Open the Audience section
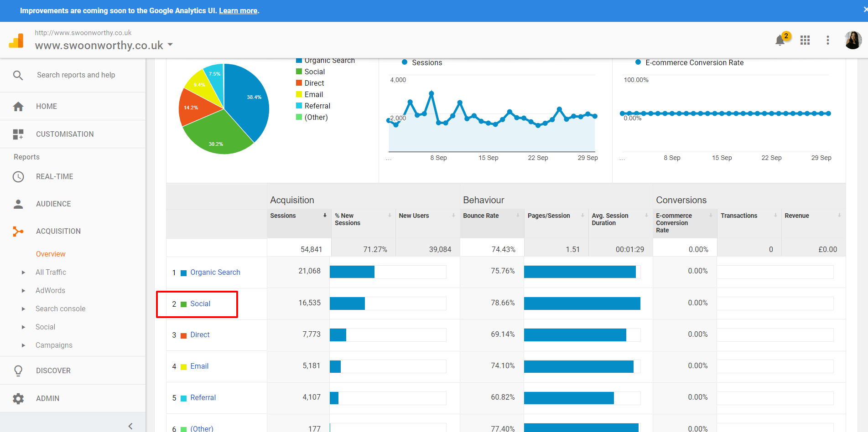This screenshot has height=432, width=868. coord(53,204)
